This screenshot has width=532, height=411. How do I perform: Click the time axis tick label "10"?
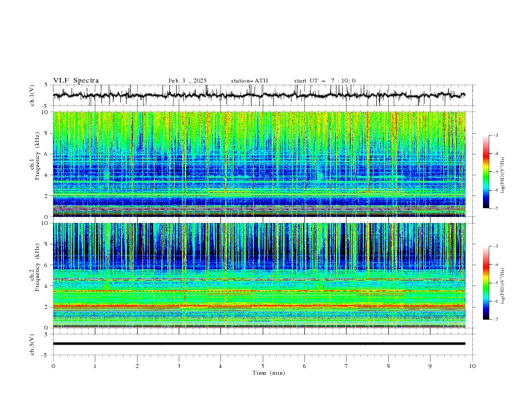(x=472, y=366)
